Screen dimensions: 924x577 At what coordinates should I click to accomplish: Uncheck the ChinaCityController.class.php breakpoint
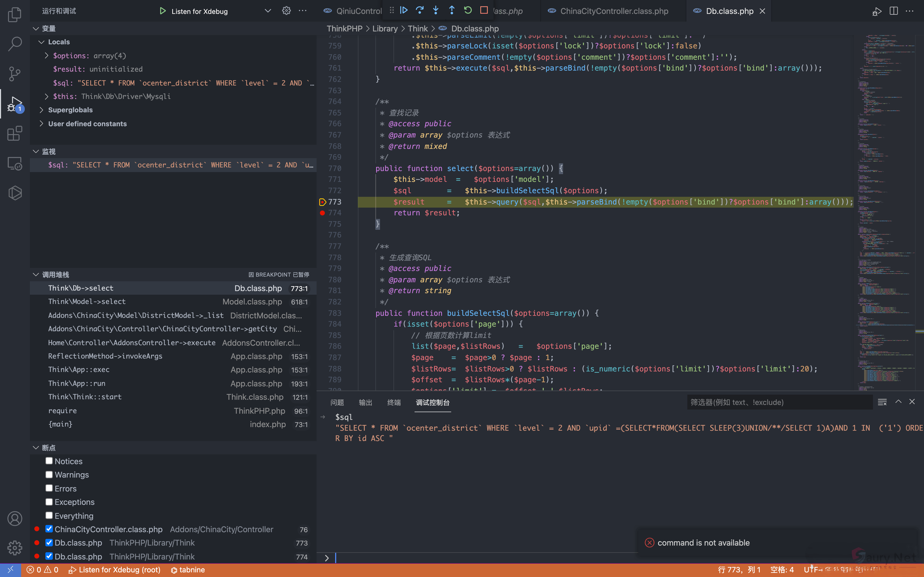pyautogui.click(x=49, y=529)
